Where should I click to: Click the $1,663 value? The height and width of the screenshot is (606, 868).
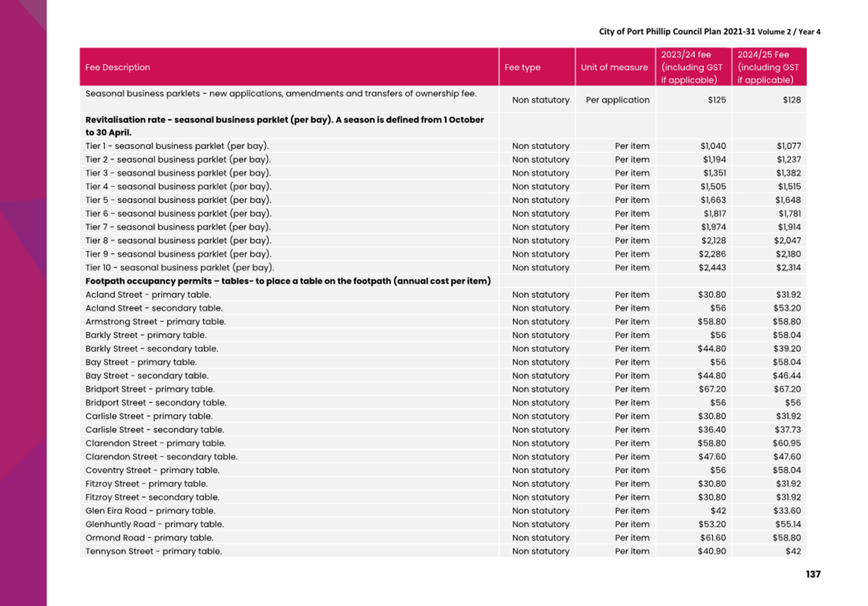point(713,200)
